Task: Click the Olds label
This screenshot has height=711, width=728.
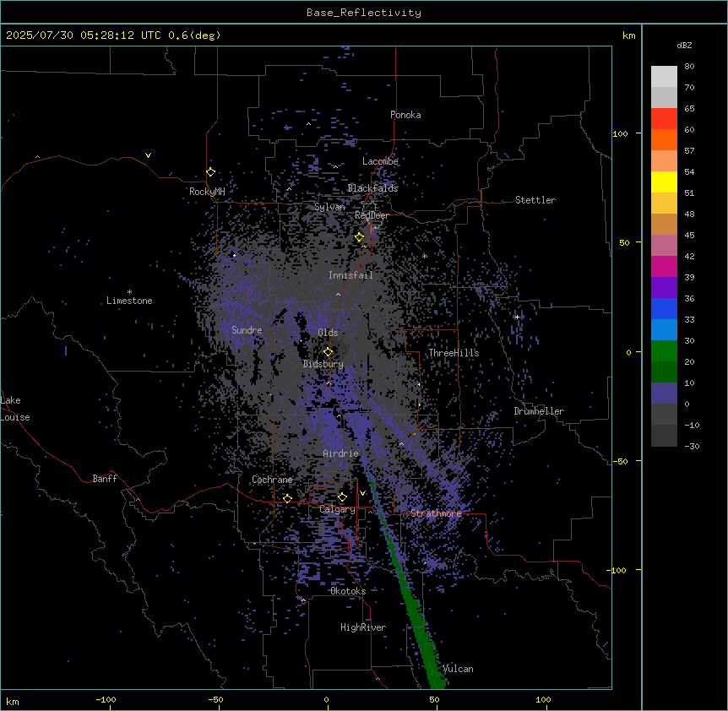Action: pos(328,333)
